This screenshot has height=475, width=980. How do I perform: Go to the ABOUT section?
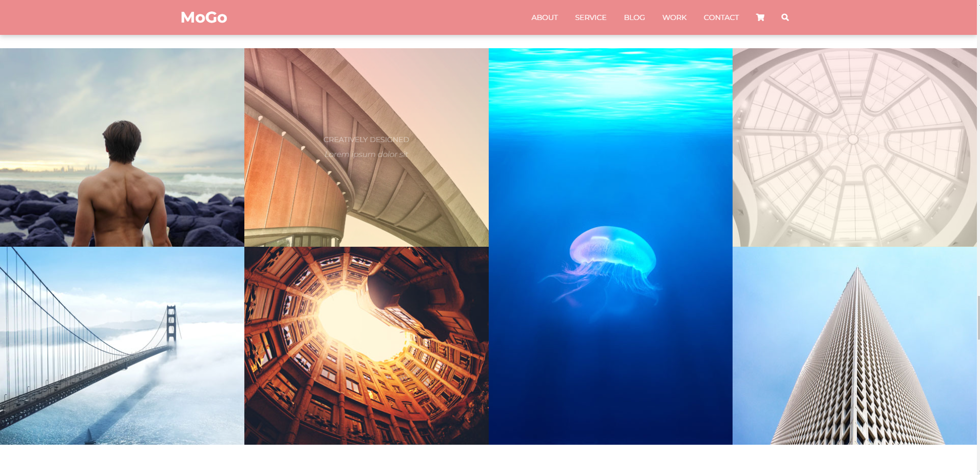(544, 17)
